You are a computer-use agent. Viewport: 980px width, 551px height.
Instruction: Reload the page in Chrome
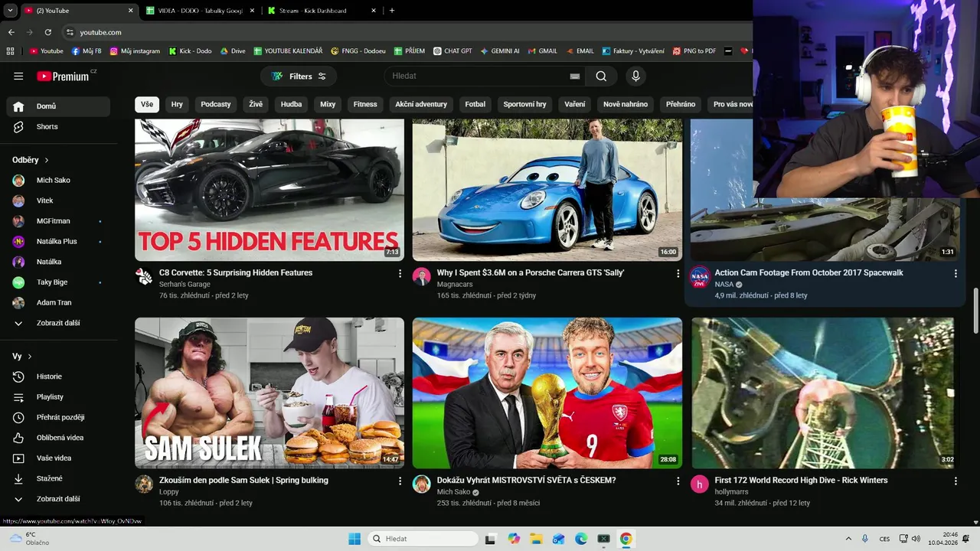point(48,32)
